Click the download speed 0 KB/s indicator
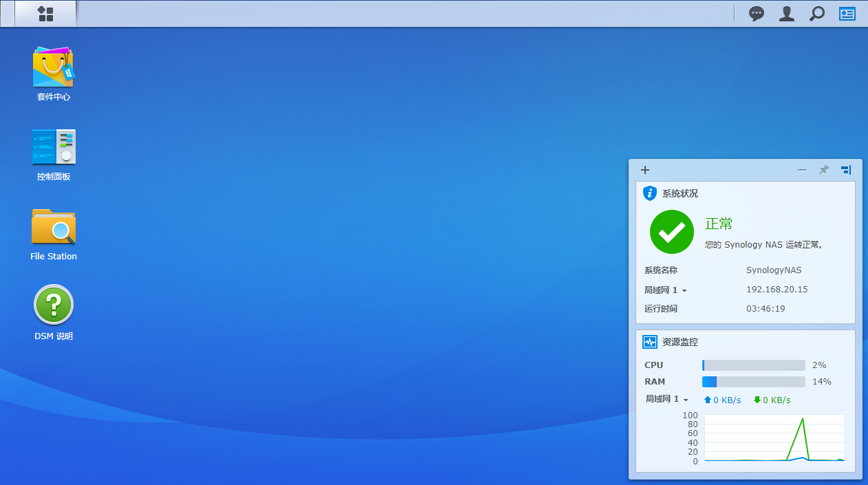This screenshot has width=868, height=485. [772, 400]
